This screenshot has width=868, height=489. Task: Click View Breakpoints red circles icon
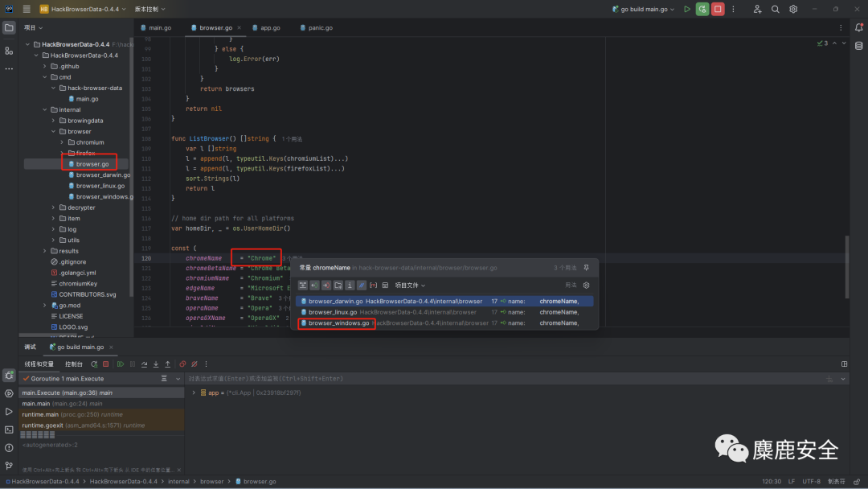[182, 364]
